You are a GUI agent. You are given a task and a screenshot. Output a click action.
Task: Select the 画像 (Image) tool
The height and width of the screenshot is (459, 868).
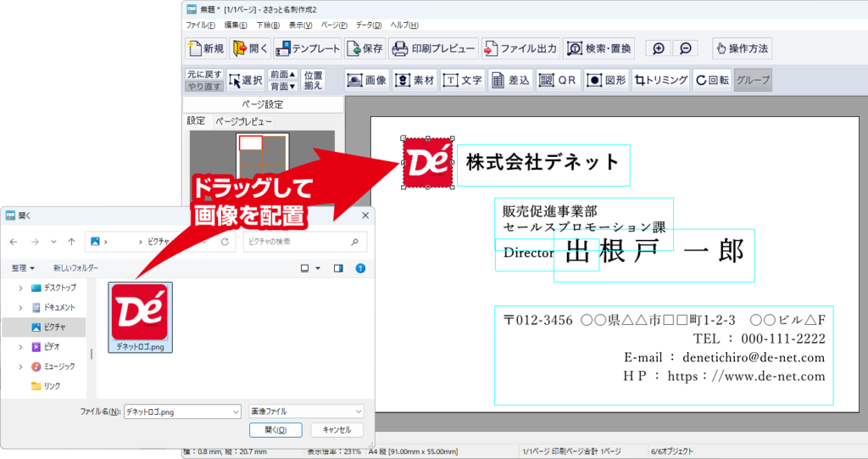(x=367, y=80)
